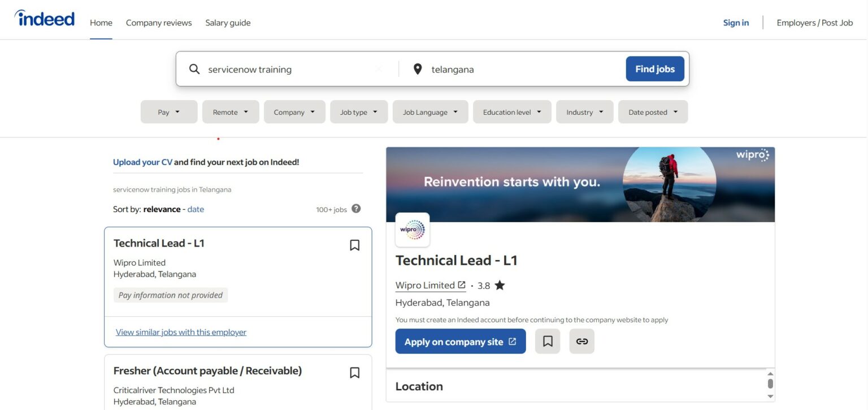Viewport: 868px width, 410px height.
Task: Click the Indeed logo
Action: (x=45, y=19)
